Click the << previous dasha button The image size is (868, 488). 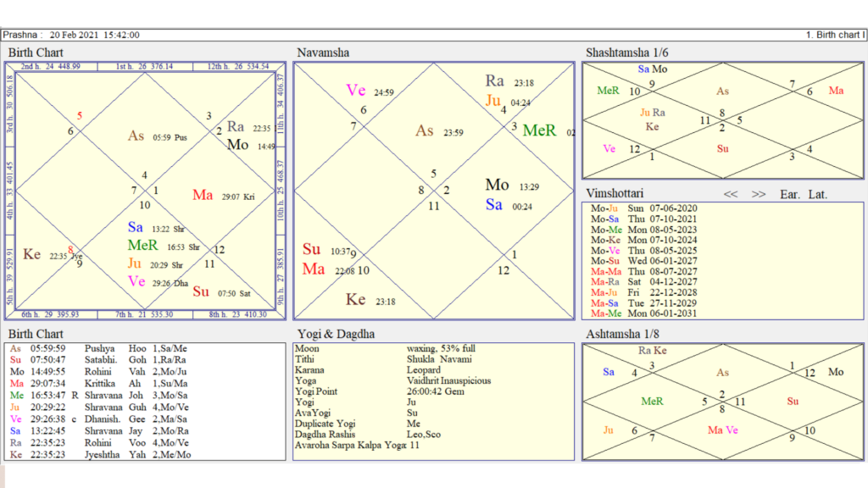(x=730, y=194)
